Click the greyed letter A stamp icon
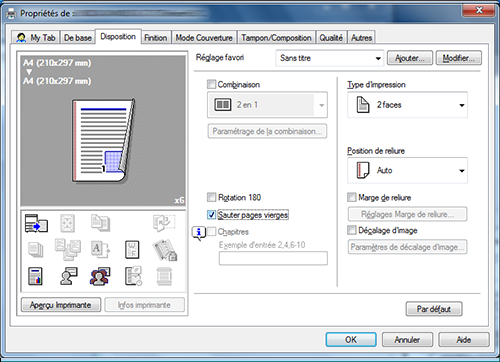The height and width of the screenshot is (362, 500). click(100, 250)
